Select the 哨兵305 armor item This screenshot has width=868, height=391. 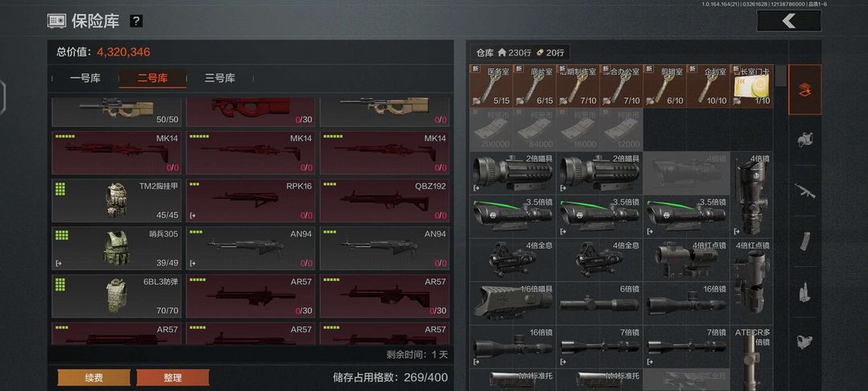[x=117, y=248]
